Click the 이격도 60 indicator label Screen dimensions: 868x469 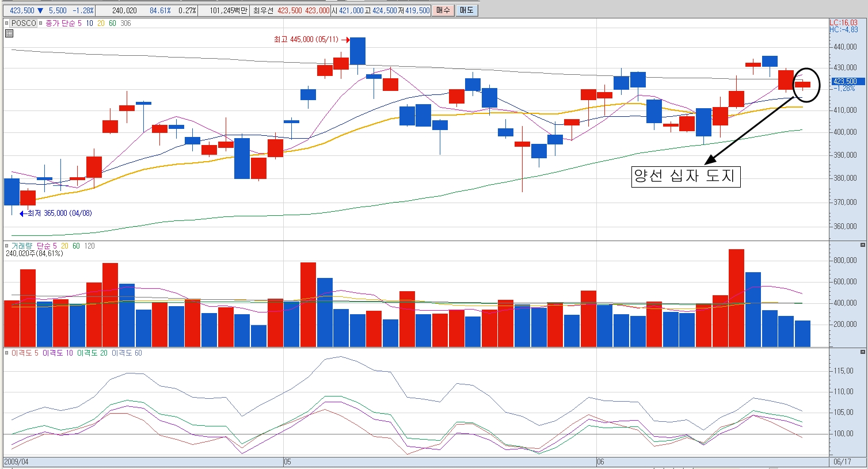tap(127, 353)
